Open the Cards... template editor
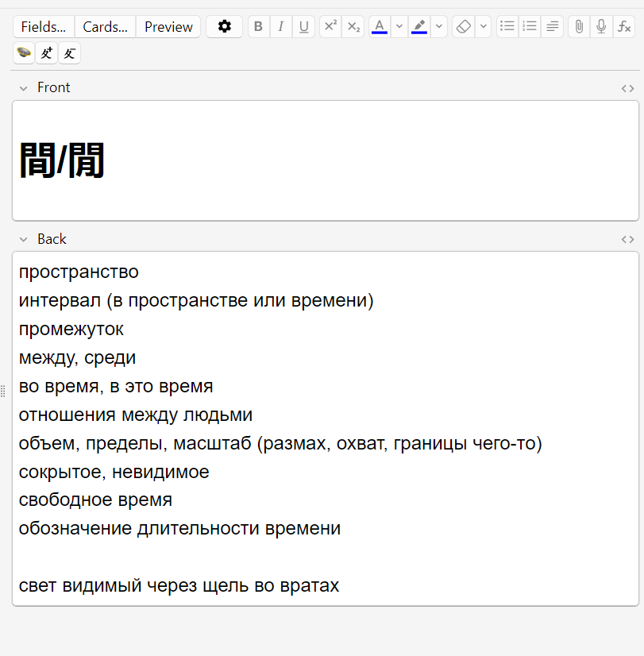 pyautogui.click(x=105, y=27)
